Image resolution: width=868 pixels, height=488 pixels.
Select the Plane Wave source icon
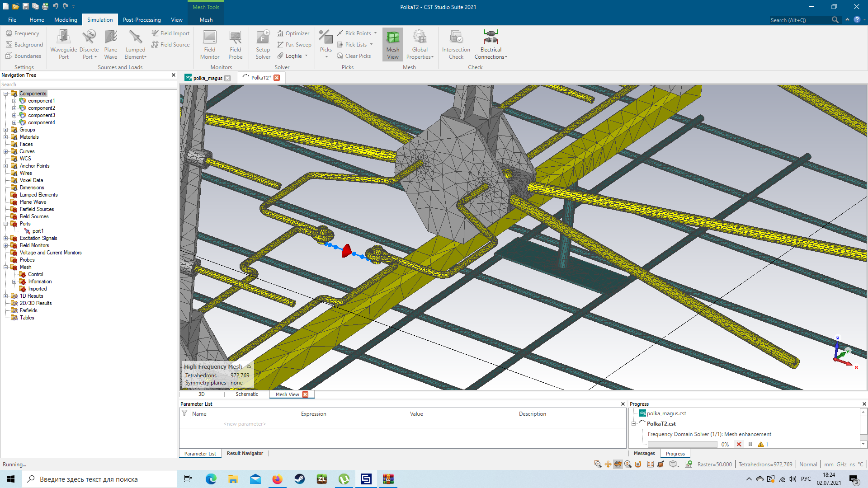point(110,38)
